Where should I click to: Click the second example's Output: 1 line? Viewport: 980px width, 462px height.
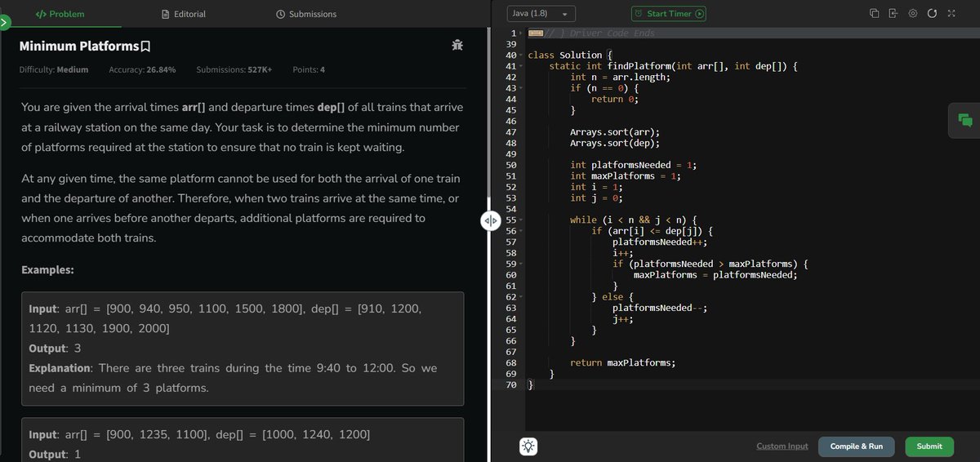[x=54, y=454]
